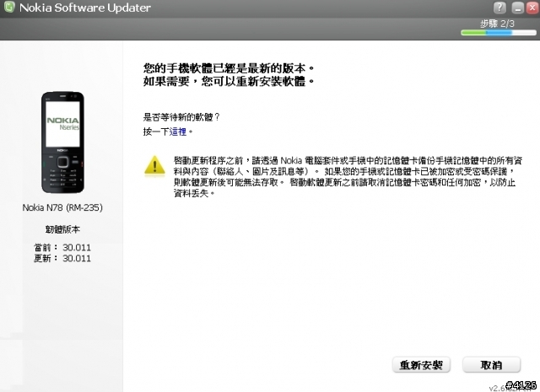The height and width of the screenshot is (392, 540).
Task: Click the 您的手機軟體已經是最新的版本 heading
Action: [x=229, y=68]
